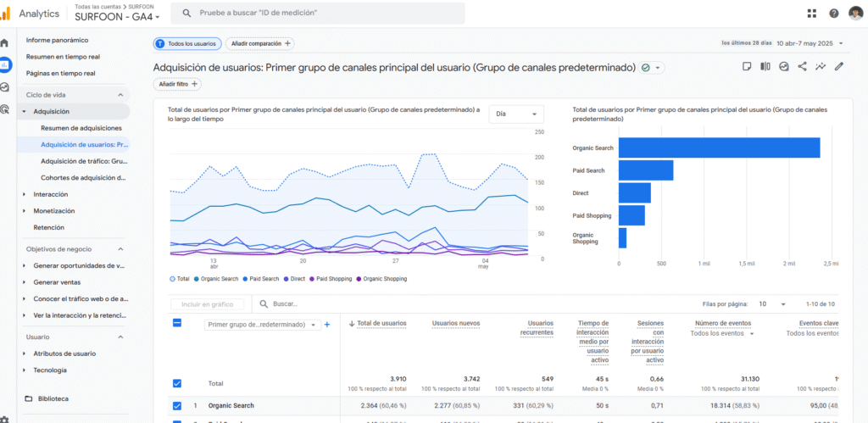Screen dimensions: 868x423
Task: Open Resumen de adquisiciones report
Action: [81, 128]
